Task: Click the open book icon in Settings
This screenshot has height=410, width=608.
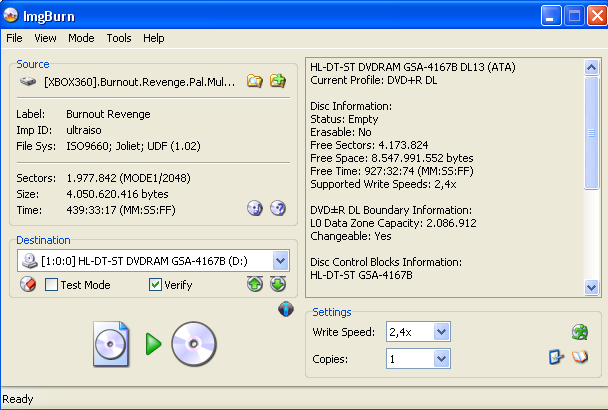Action: coord(580,357)
